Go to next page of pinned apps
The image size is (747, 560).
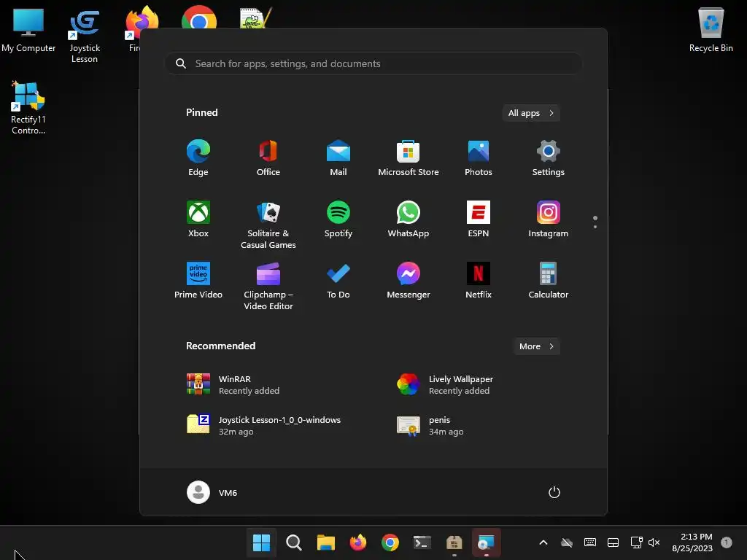[595, 226]
